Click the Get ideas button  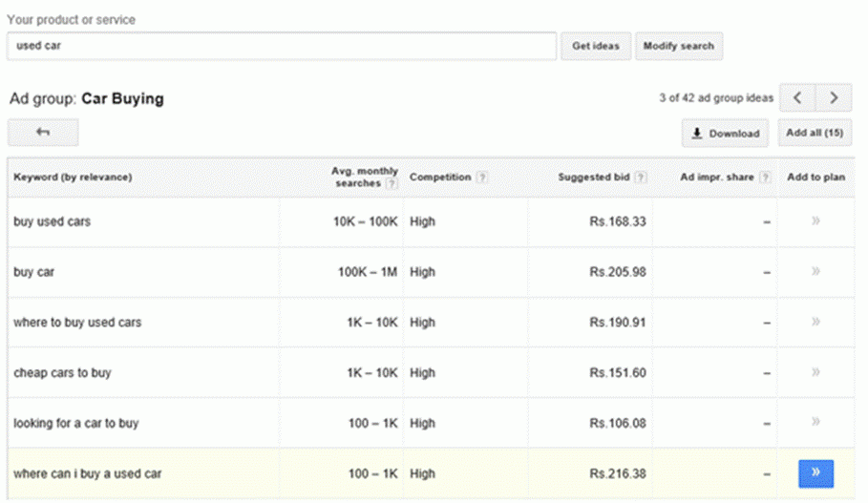[x=595, y=46]
